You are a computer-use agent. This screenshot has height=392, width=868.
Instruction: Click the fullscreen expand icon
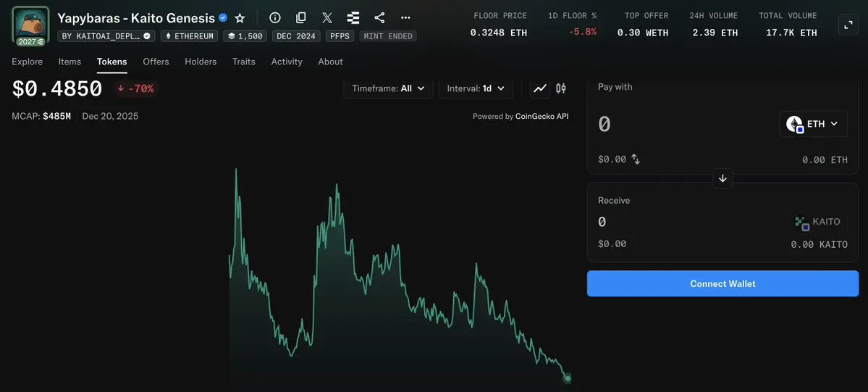pyautogui.click(x=848, y=25)
